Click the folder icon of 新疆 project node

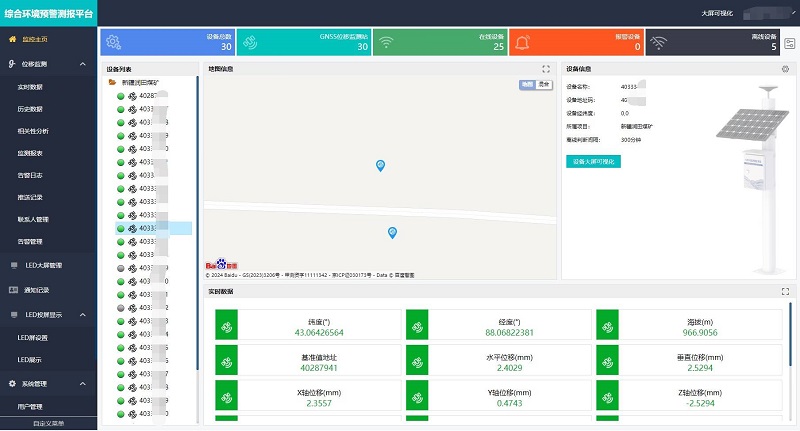(x=112, y=82)
